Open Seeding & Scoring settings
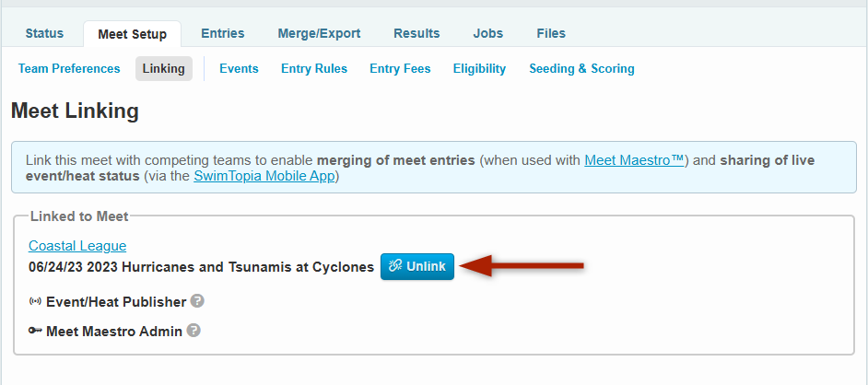Screen dimensions: 868x385 (581, 68)
